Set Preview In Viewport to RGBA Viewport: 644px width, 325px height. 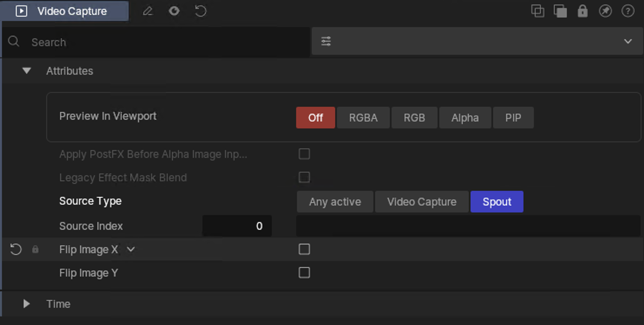363,118
